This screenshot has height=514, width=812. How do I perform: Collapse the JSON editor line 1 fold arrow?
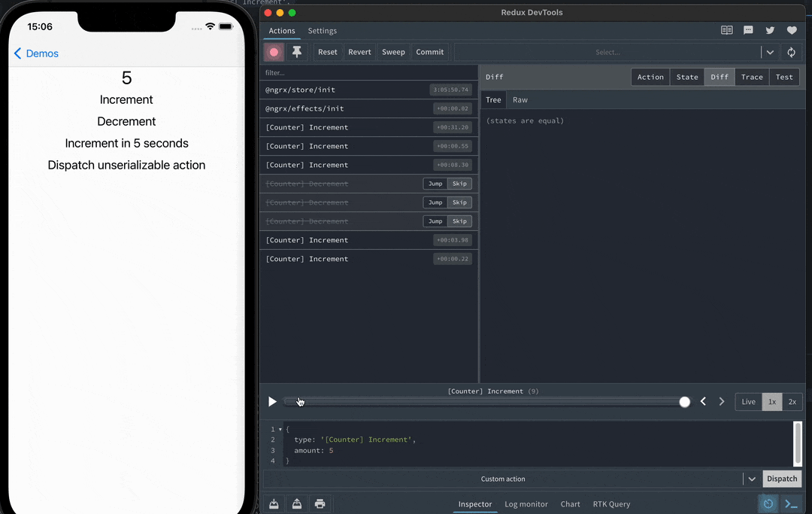[x=280, y=429]
